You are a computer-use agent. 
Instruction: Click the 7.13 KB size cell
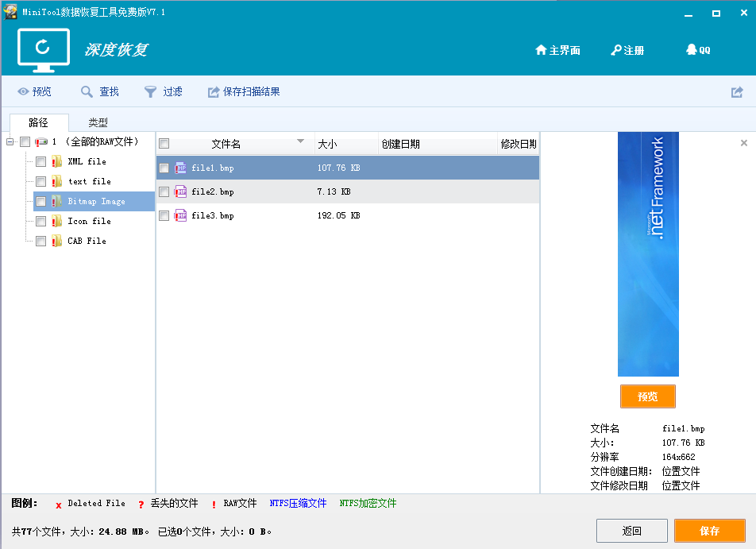(334, 191)
